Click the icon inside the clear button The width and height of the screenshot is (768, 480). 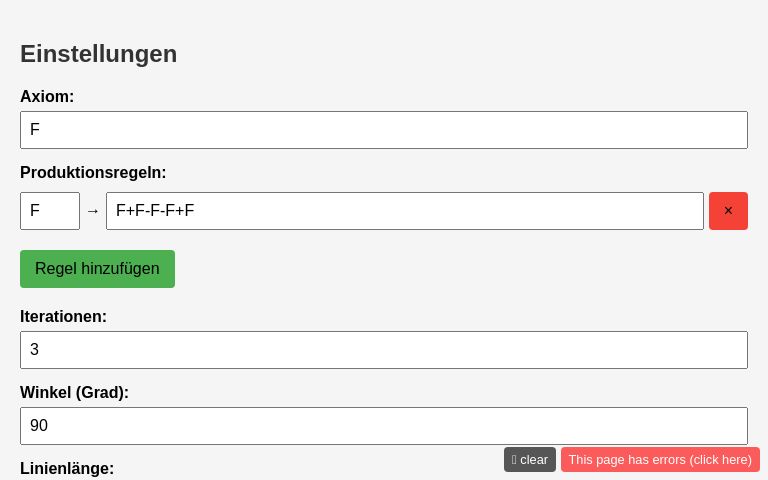click(x=514, y=460)
